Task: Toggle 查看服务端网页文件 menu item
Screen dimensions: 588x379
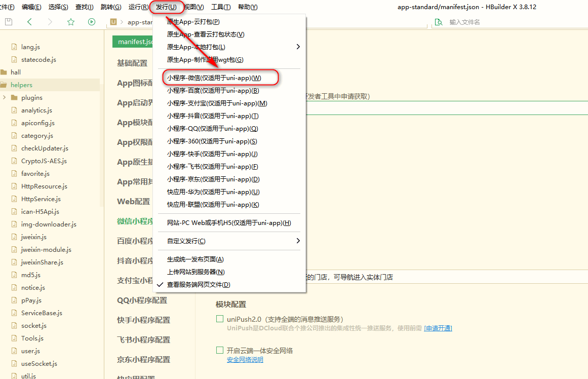Action: tap(199, 285)
